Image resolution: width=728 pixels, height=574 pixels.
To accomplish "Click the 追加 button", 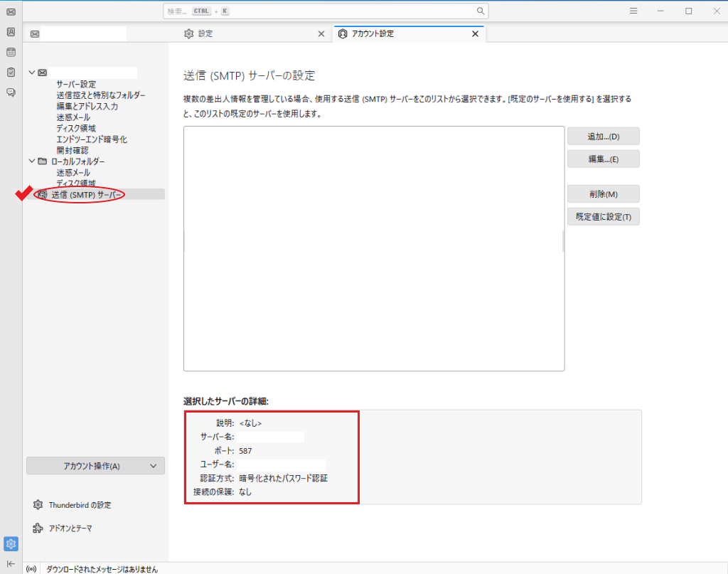I will click(603, 136).
